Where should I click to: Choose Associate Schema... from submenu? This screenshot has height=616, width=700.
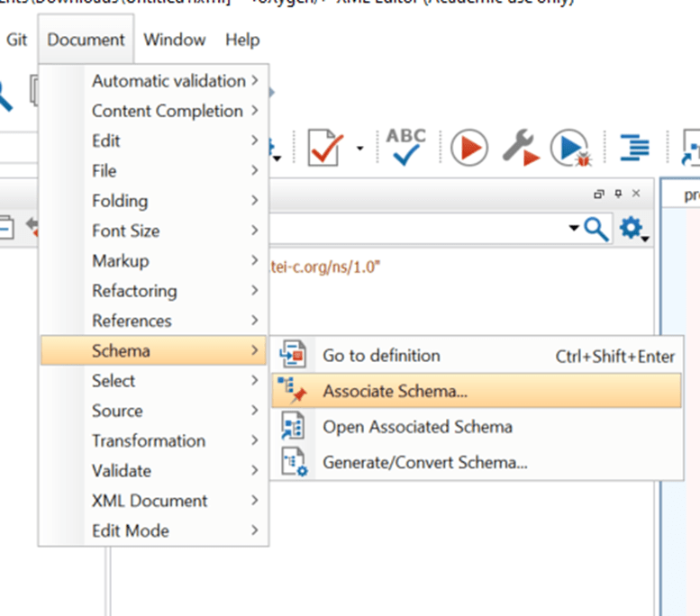[x=395, y=392]
